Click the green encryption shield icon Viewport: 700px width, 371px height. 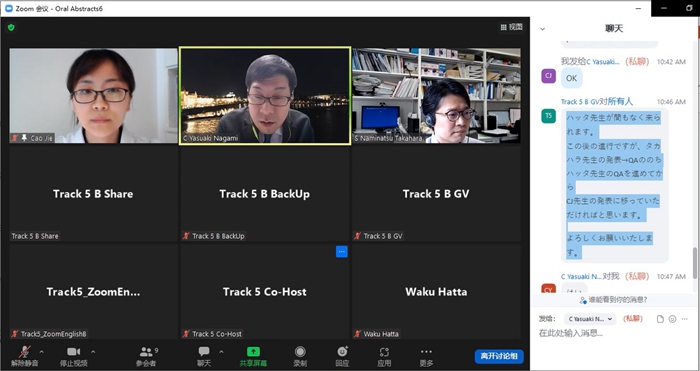point(11,28)
